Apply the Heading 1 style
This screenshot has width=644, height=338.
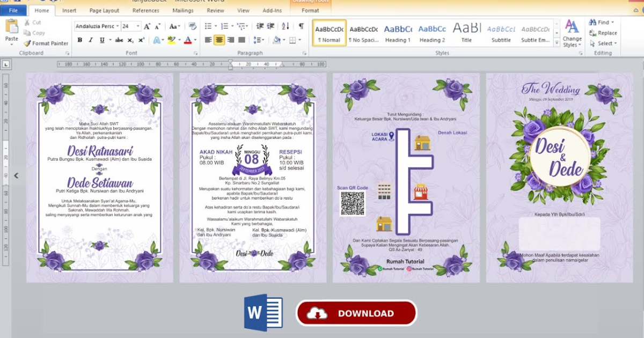pyautogui.click(x=398, y=33)
